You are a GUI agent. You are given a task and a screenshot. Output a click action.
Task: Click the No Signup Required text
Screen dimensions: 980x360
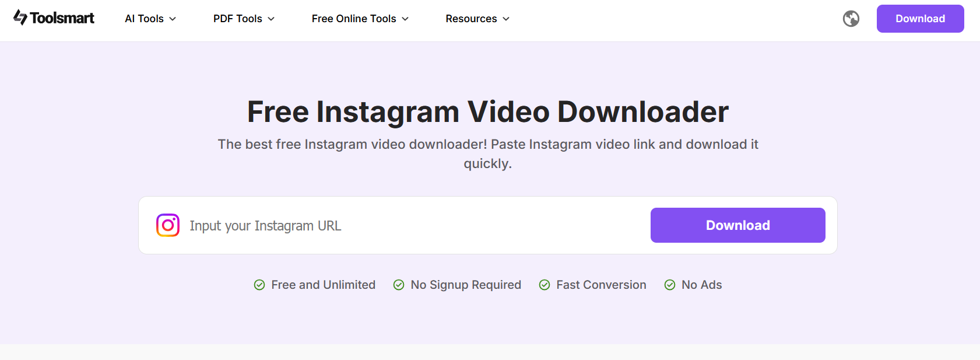coord(466,285)
